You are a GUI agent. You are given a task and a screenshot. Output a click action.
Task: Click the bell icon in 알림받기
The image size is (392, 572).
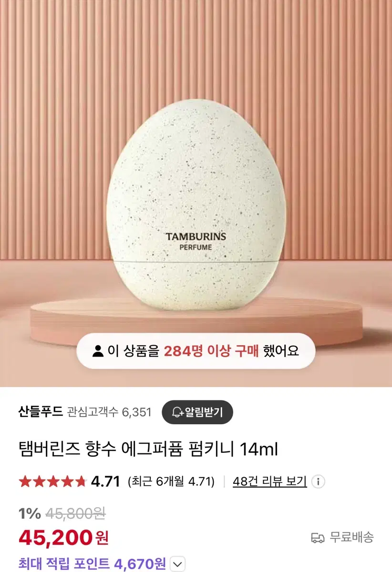pyautogui.click(x=178, y=412)
